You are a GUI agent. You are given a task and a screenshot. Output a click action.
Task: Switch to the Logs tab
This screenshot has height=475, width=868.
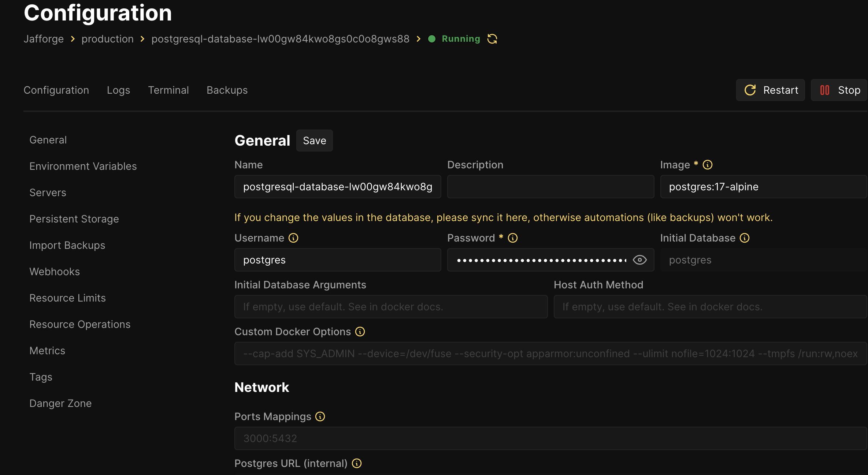(x=119, y=90)
